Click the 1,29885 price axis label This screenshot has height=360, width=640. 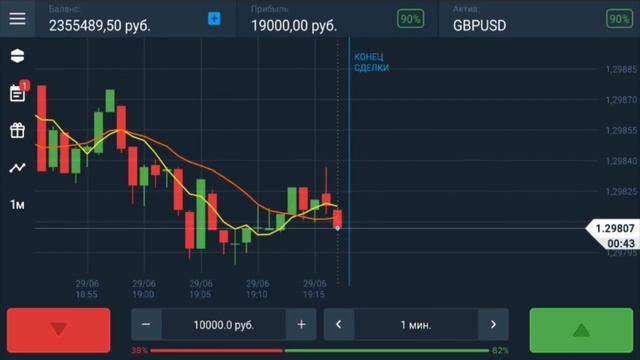point(621,69)
